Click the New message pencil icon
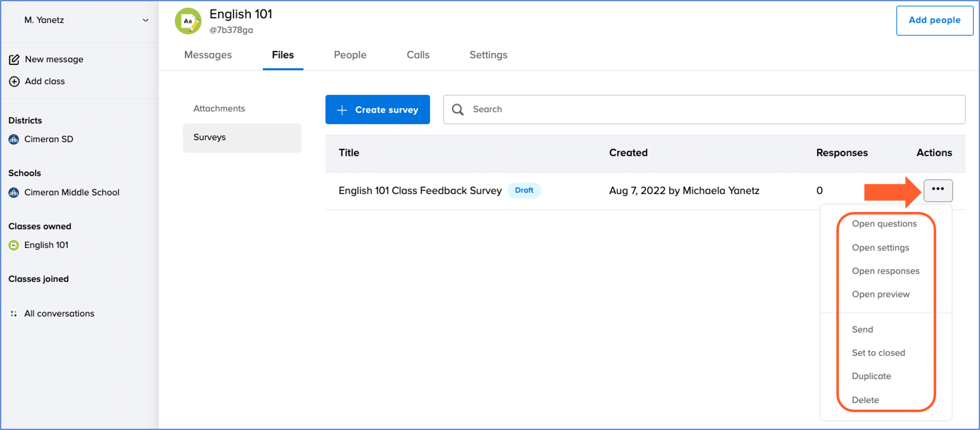Image resolution: width=980 pixels, height=430 pixels. (14, 60)
